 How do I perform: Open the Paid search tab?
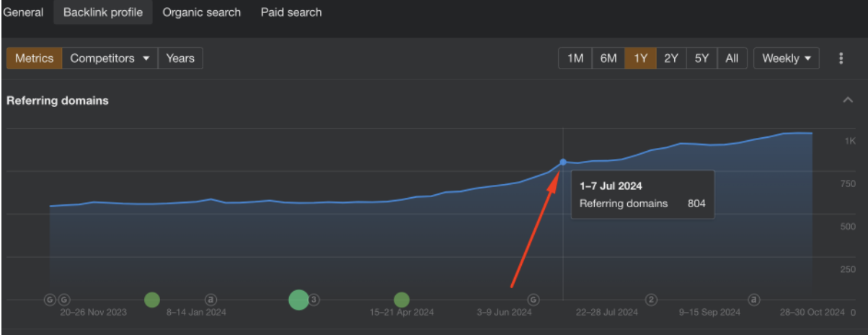point(291,12)
